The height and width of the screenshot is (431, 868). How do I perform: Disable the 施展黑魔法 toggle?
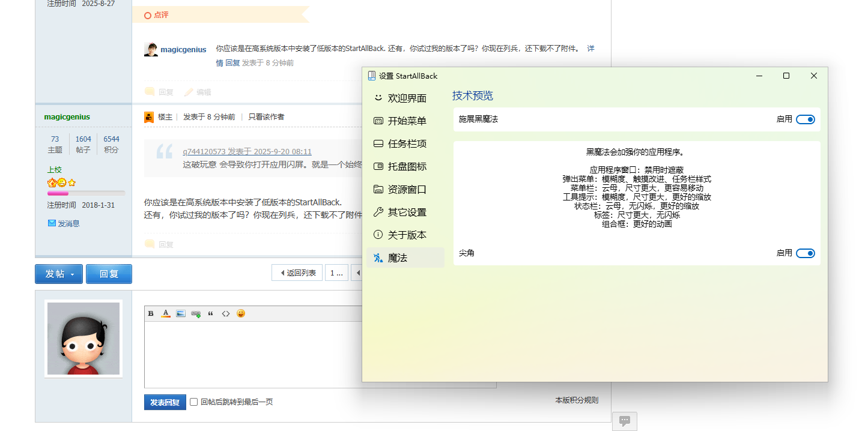click(x=806, y=119)
